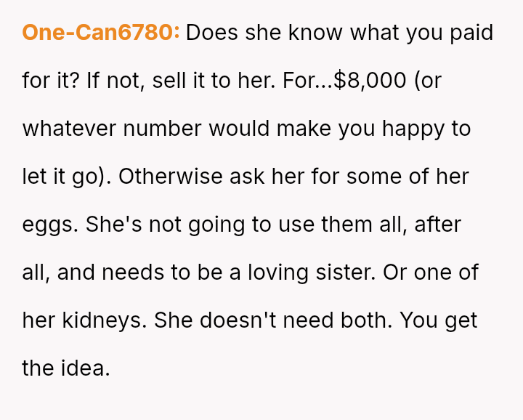Open the One-Can6780 user profile link
This screenshot has height=420, width=523.
[101, 33]
